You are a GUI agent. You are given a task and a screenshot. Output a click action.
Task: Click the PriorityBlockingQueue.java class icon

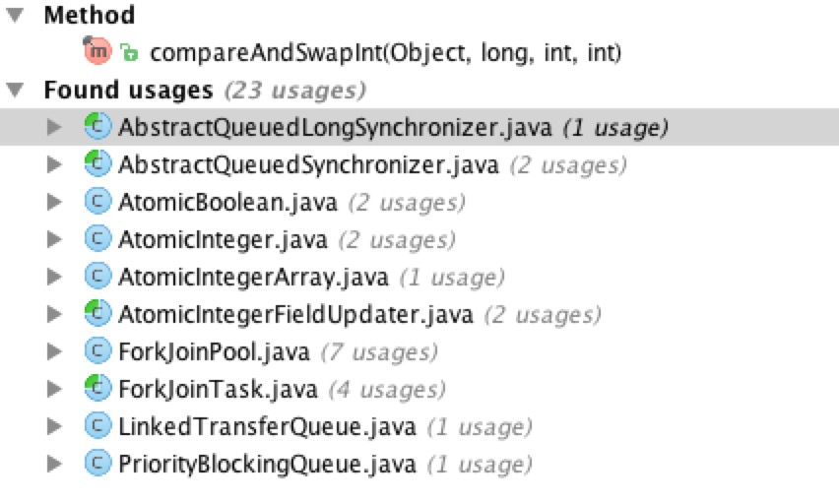(97, 464)
